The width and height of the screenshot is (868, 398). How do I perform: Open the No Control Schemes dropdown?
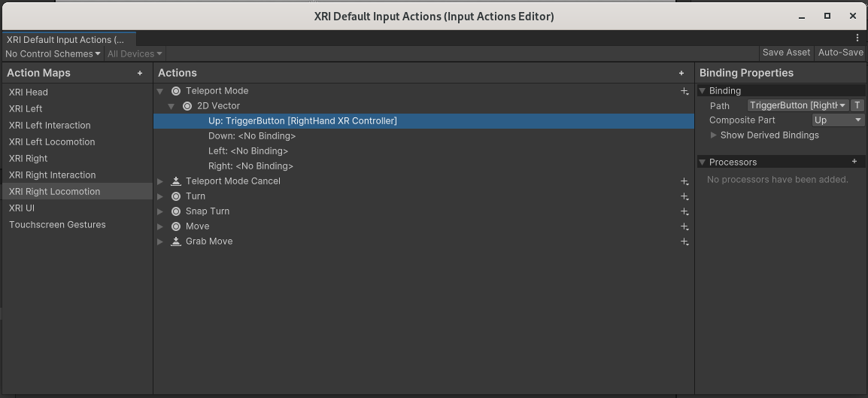coord(52,53)
